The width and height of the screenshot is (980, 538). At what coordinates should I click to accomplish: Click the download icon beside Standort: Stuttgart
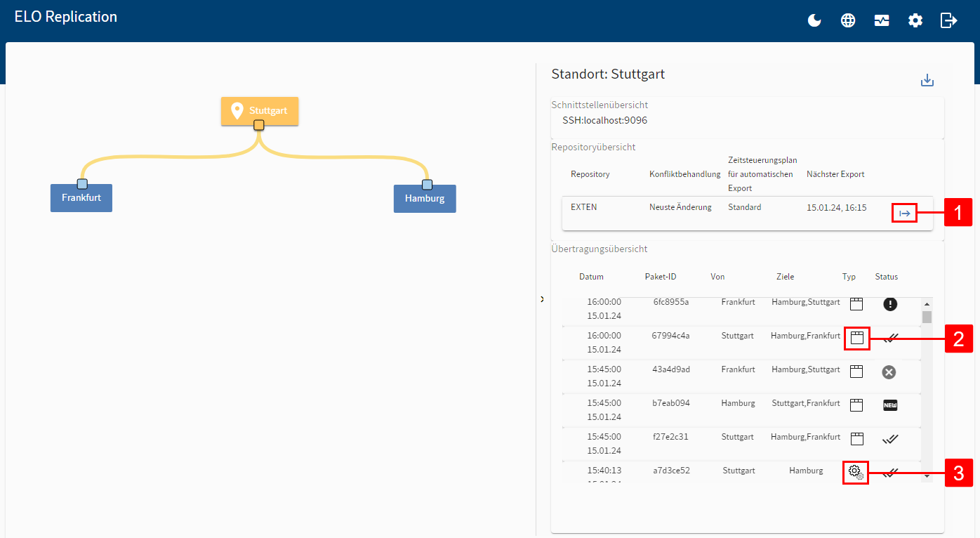(x=927, y=80)
